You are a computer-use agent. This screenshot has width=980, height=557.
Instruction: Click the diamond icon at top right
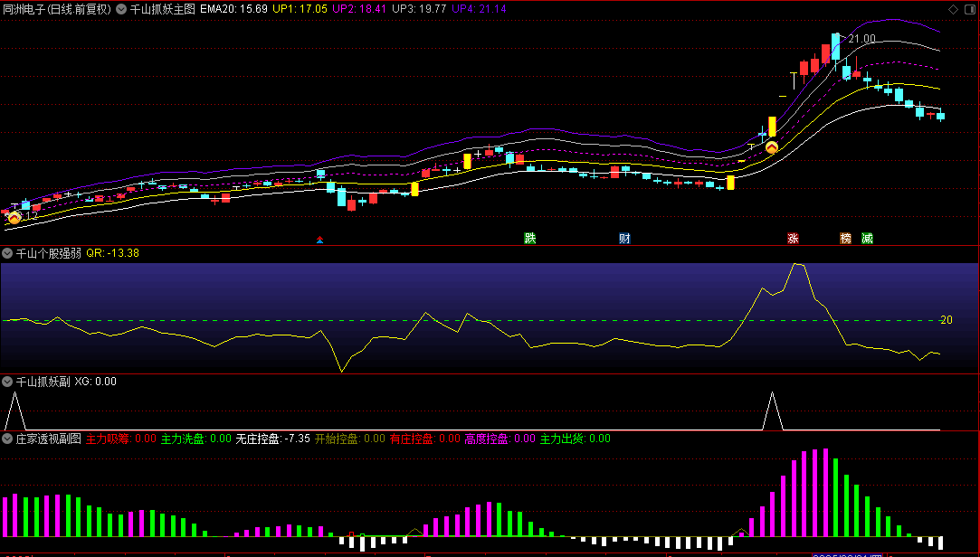(x=953, y=9)
